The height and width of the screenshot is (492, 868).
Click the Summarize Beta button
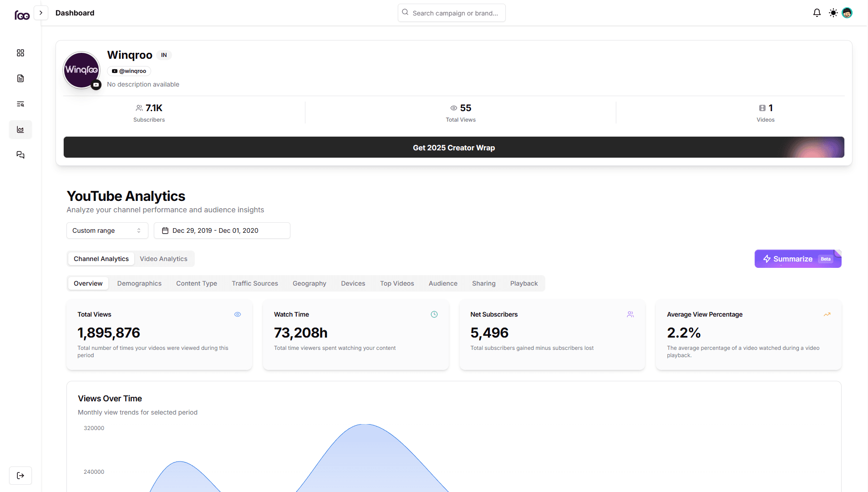pos(792,259)
